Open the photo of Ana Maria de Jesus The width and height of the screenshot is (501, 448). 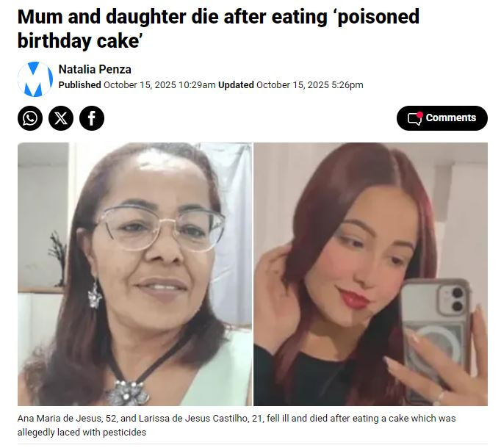pos(134,274)
